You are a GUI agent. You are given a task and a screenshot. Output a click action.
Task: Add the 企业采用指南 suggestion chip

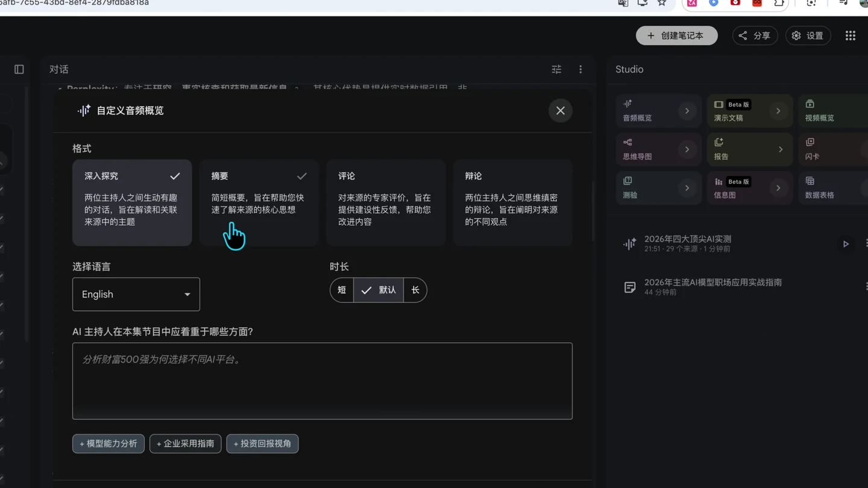[185, 443]
